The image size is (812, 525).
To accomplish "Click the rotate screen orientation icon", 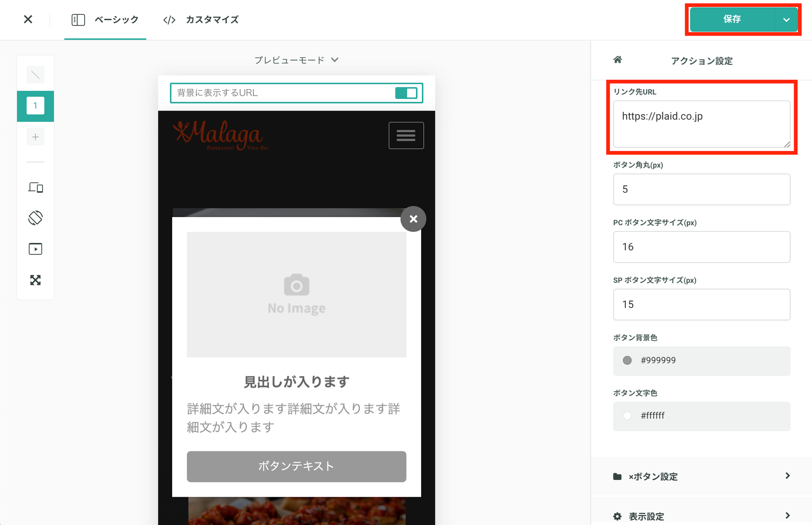I will click(36, 218).
